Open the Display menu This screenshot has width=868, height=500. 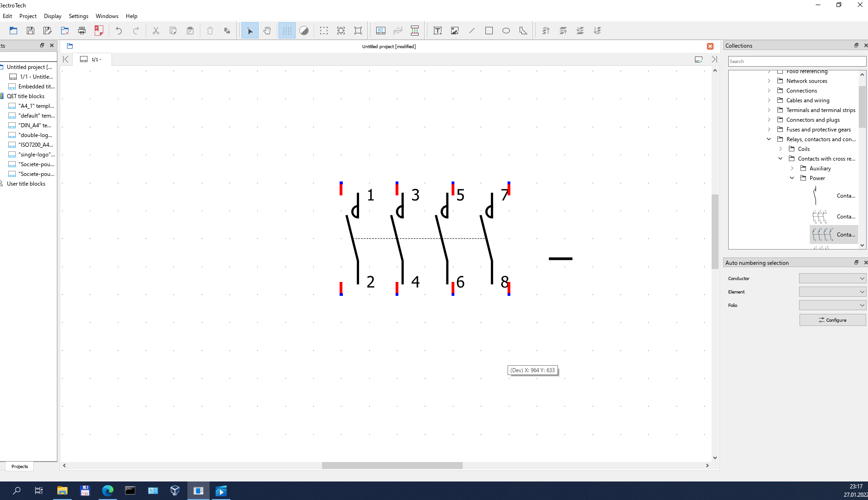[x=52, y=16]
